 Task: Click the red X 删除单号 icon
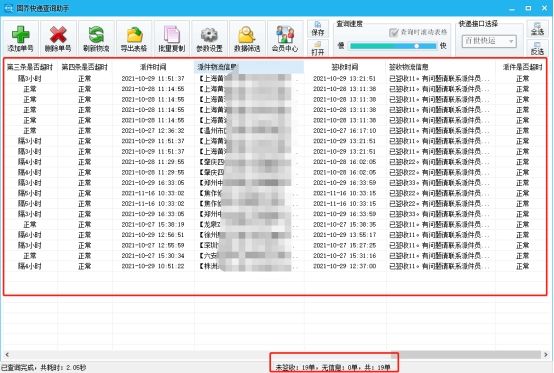click(x=58, y=38)
